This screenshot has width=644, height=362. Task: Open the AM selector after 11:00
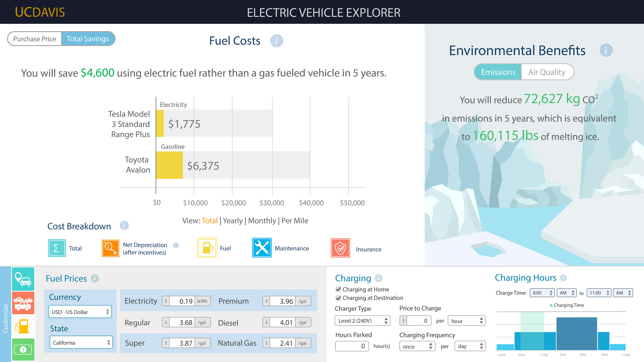click(x=623, y=293)
